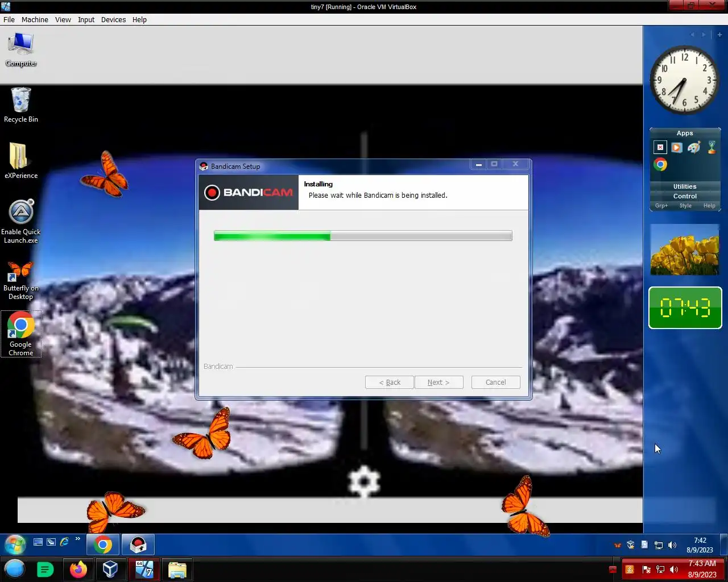Click the sidebar add gadget plus button
Viewport: 728px width, 582px height.
[719, 35]
